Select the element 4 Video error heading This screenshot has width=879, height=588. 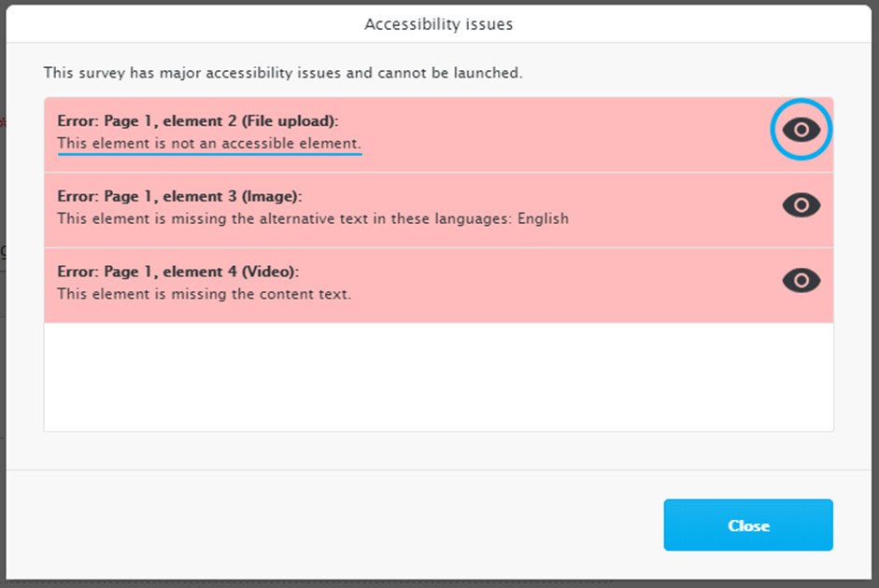178,272
